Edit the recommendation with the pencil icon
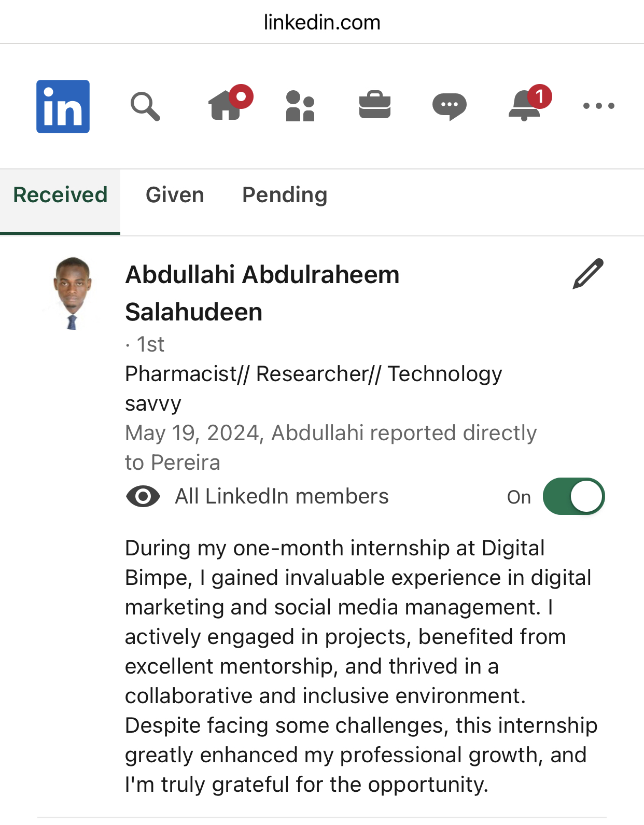The image size is (644, 825). [x=588, y=273]
